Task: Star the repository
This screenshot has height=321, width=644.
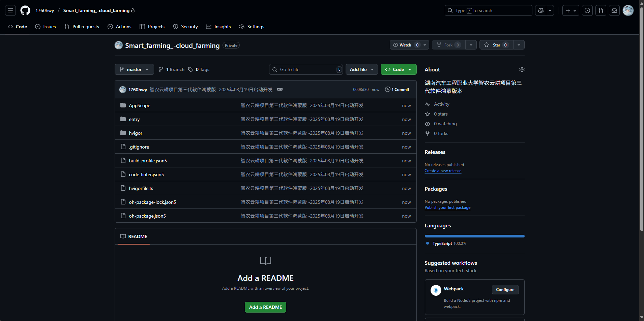Action: (496, 45)
